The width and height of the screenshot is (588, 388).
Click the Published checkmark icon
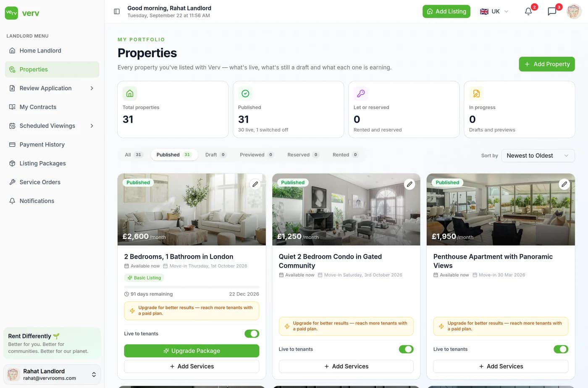(x=245, y=93)
